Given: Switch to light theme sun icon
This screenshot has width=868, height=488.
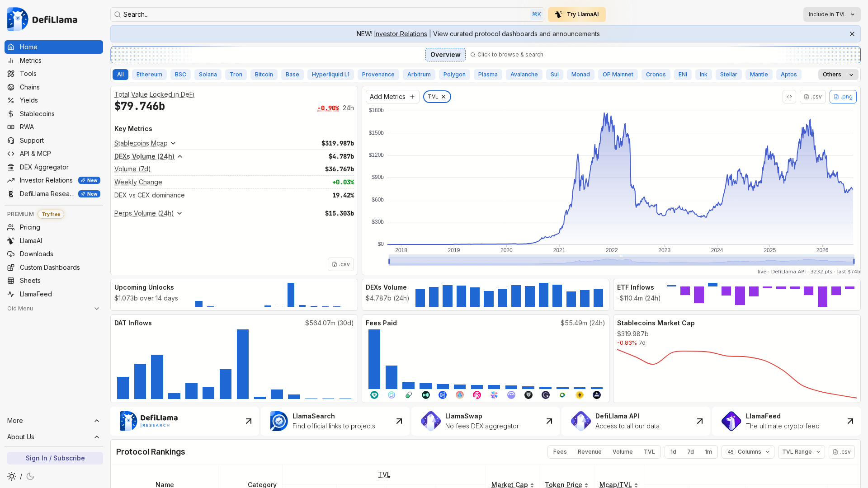Looking at the screenshot, I should click(x=12, y=476).
